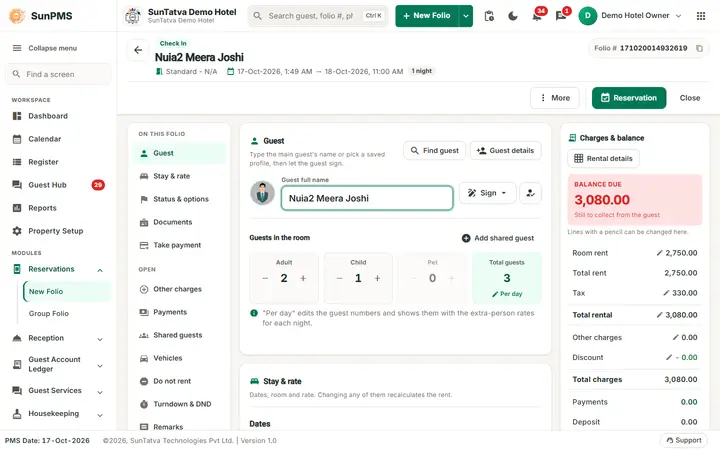This screenshot has height=450, width=720.
Task: Decrease Adult count with minus
Action: click(x=265, y=278)
